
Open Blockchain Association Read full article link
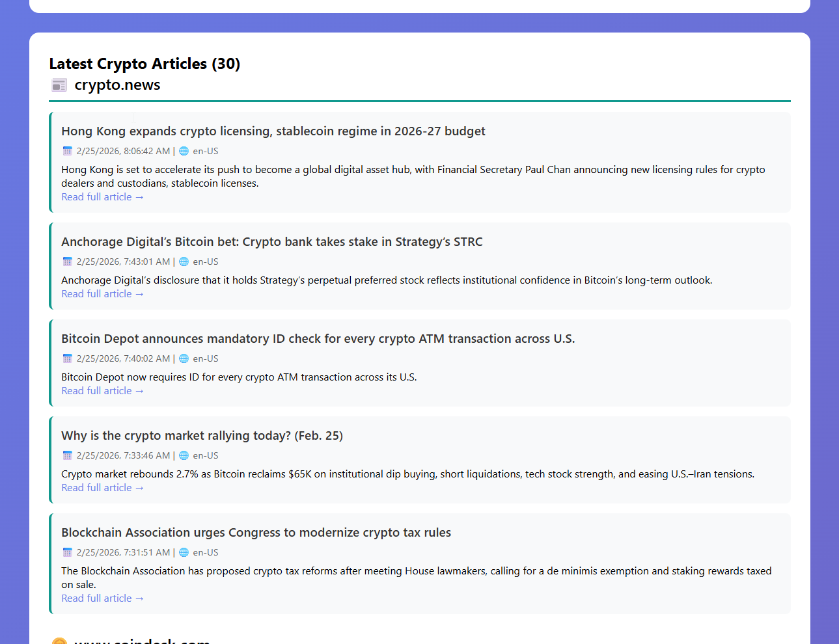tap(102, 598)
